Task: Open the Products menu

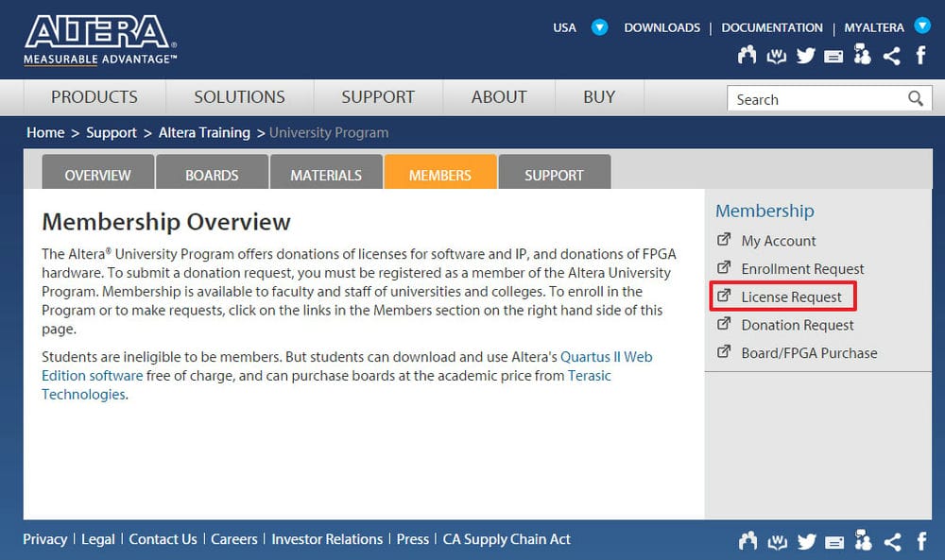Action: 94,97
